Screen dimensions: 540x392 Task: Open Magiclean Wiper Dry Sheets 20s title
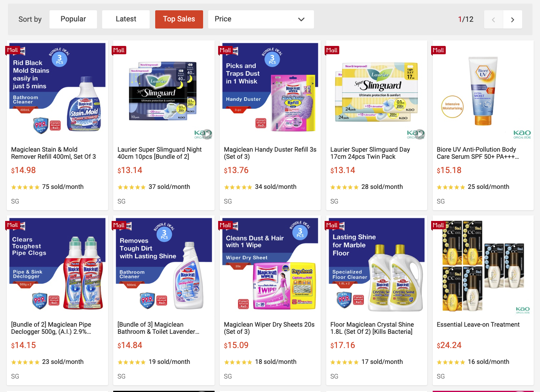point(269,328)
